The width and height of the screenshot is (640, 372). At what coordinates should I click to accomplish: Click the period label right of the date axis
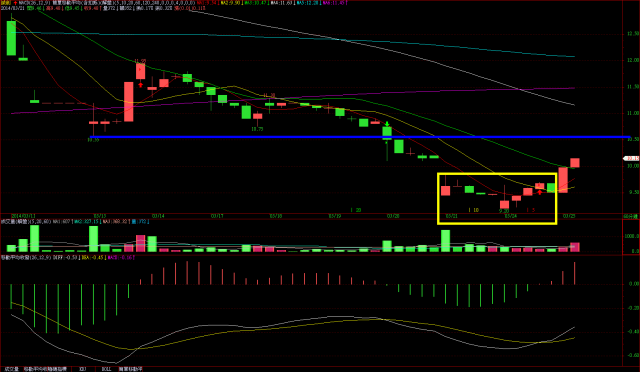pos(630,216)
